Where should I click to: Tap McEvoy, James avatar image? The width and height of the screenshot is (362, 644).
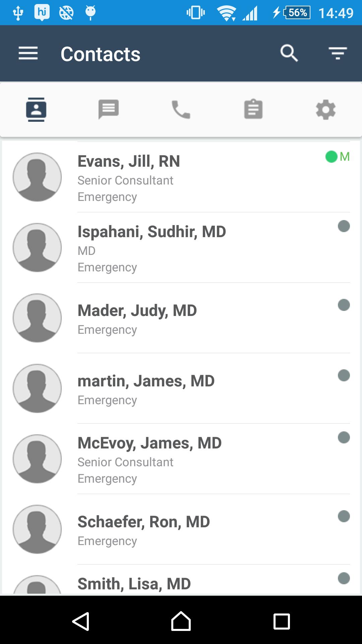(37, 459)
